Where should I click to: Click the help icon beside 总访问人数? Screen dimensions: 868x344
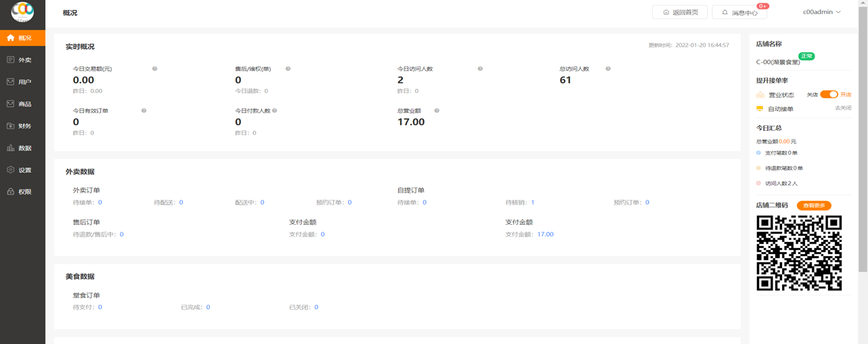[x=608, y=69]
